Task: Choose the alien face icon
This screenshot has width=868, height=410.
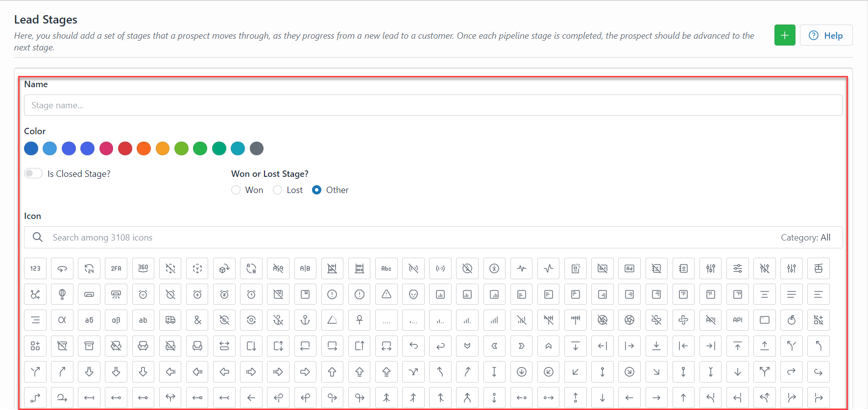Action: click(x=413, y=294)
